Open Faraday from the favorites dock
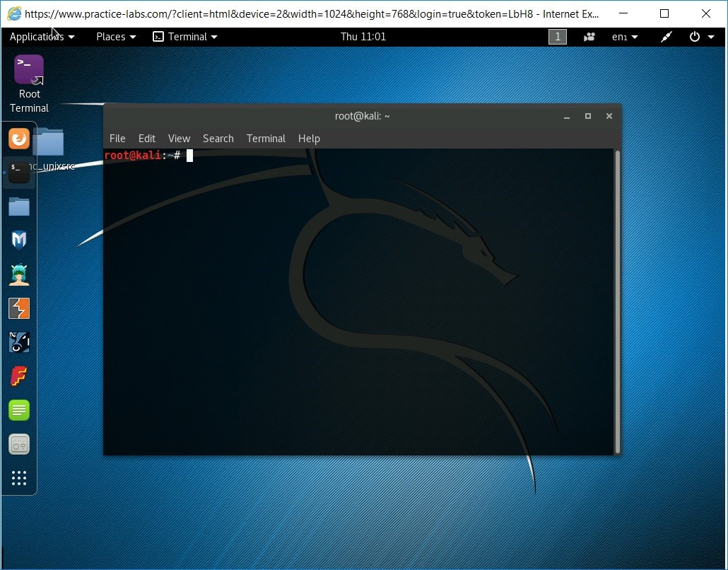This screenshot has height=570, width=728. pyautogui.click(x=18, y=376)
